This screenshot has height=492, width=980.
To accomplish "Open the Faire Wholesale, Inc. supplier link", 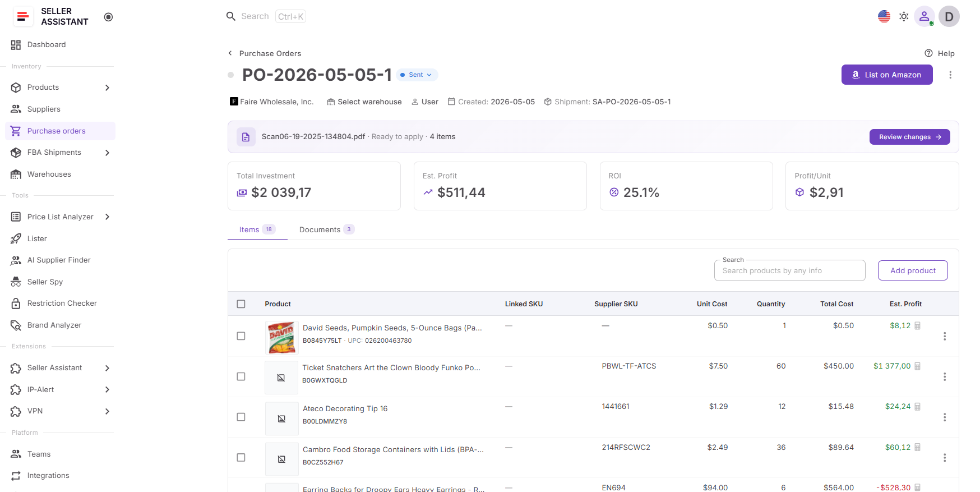I will (272, 102).
